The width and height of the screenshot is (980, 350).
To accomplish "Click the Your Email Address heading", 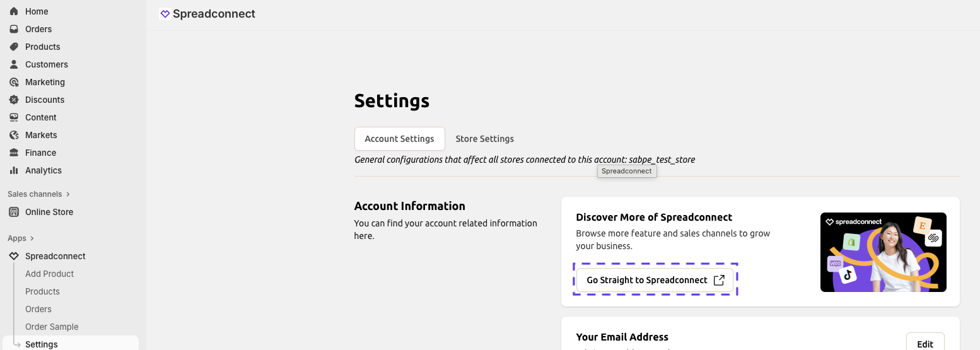I will (x=622, y=337).
